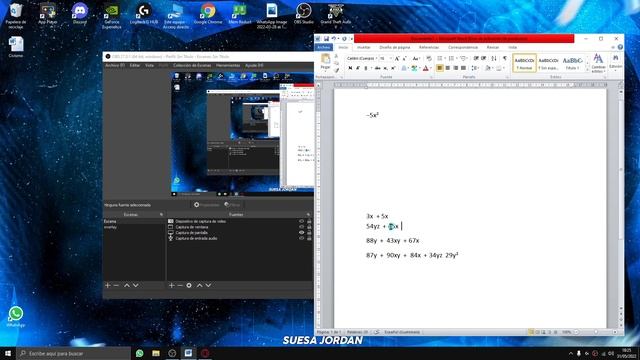640x360 pixels.
Task: Open the Cambiar estilos dropdown in Word
Action: point(598,64)
